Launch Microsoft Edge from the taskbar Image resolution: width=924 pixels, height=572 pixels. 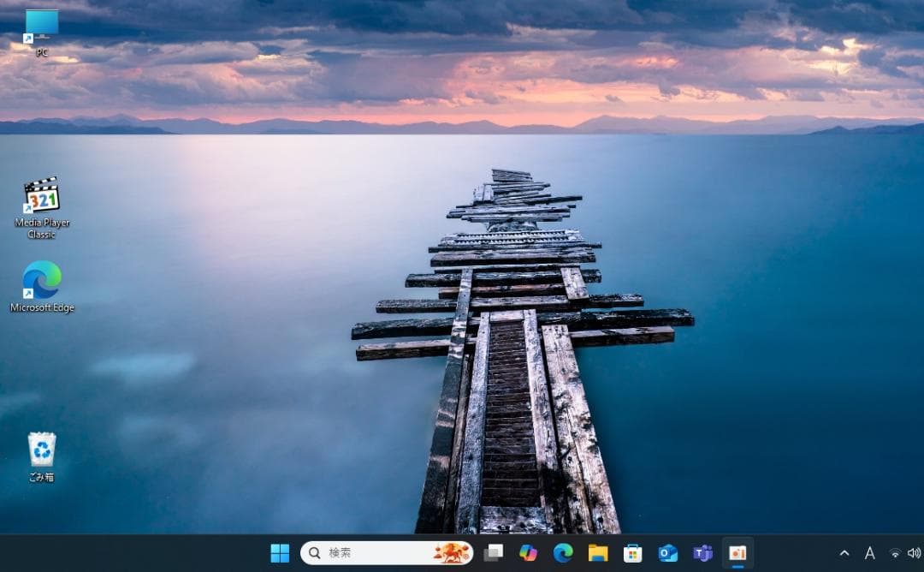564,554
